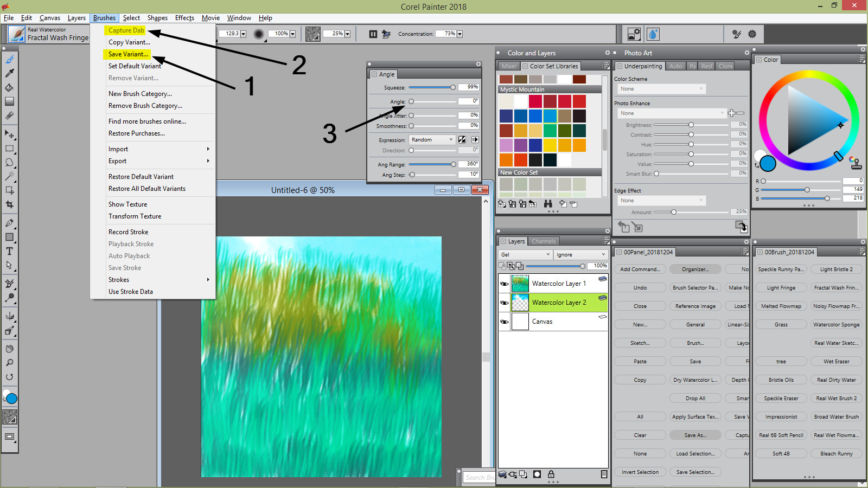The height and width of the screenshot is (488, 868).
Task: Open the paper texture selector in toolbox
Action: pos(10,417)
